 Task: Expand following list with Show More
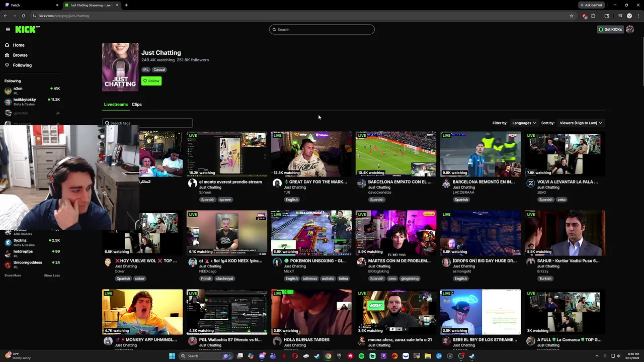[13, 276]
